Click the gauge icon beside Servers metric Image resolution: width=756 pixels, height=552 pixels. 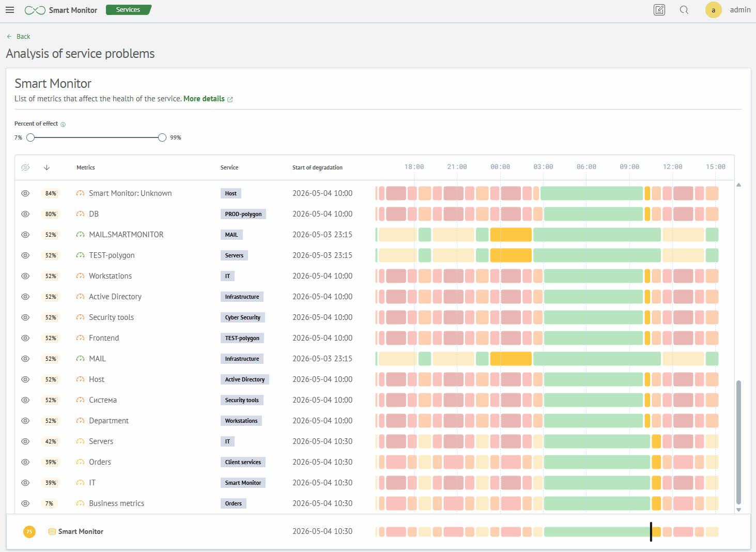(80, 441)
